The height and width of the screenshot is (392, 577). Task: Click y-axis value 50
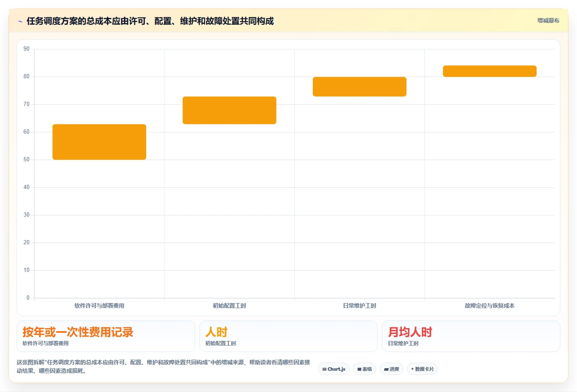click(x=26, y=160)
